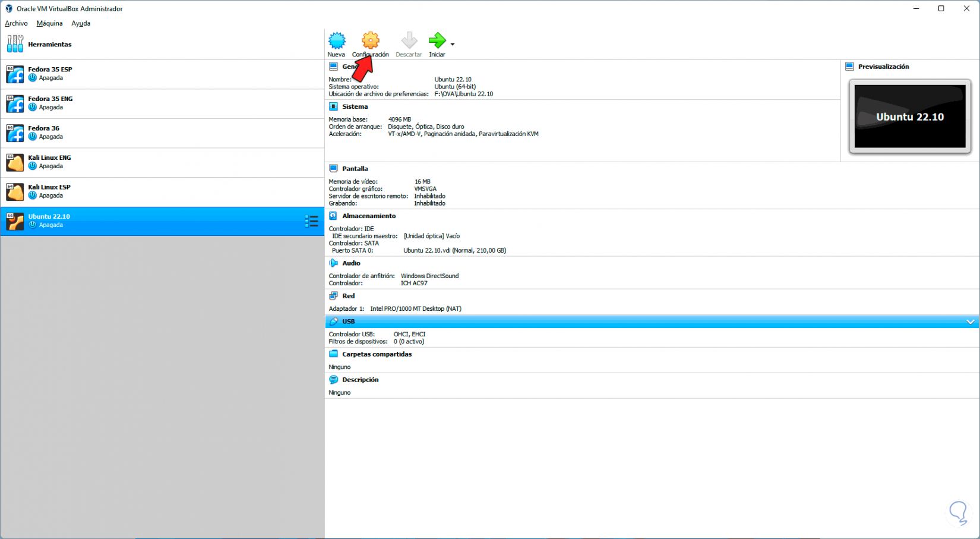Image resolution: width=980 pixels, height=539 pixels.
Task: Click the Red network icon
Action: pos(333,295)
